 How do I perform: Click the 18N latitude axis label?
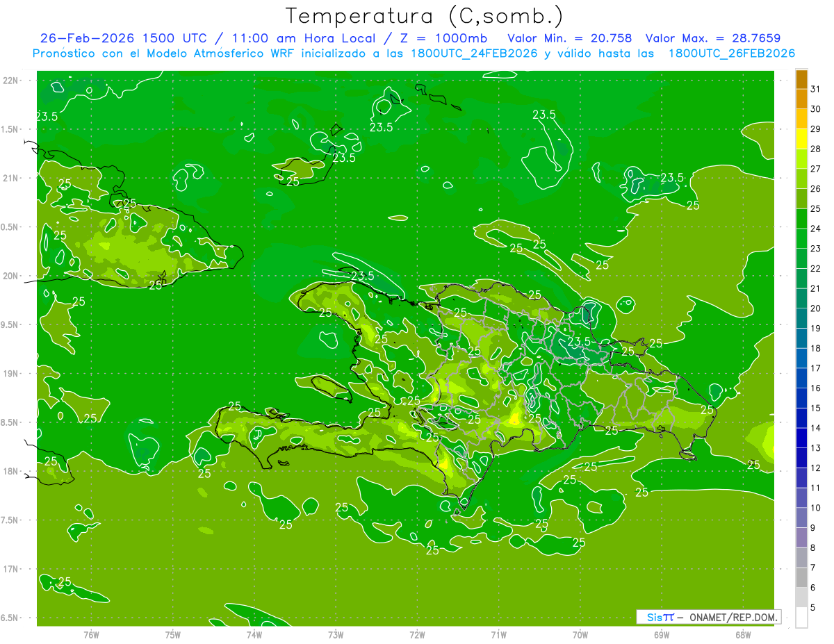point(10,471)
